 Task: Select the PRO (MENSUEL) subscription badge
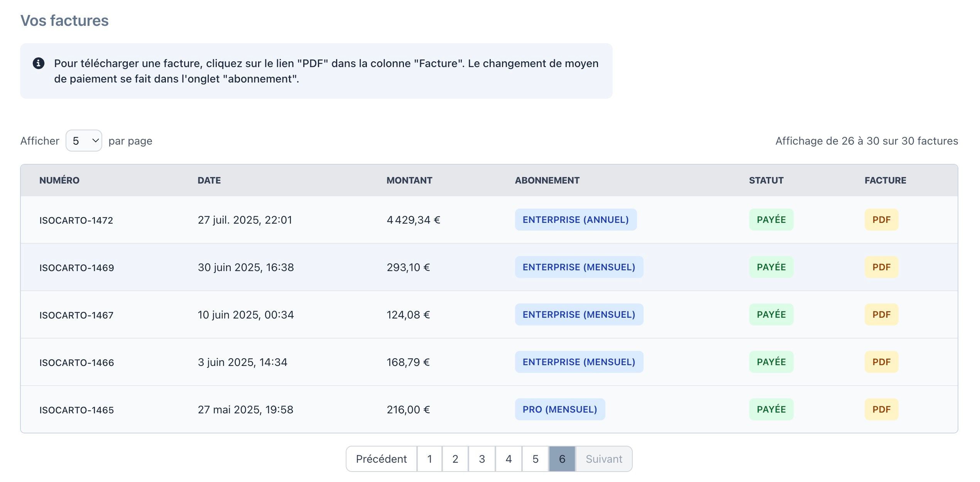pos(560,409)
